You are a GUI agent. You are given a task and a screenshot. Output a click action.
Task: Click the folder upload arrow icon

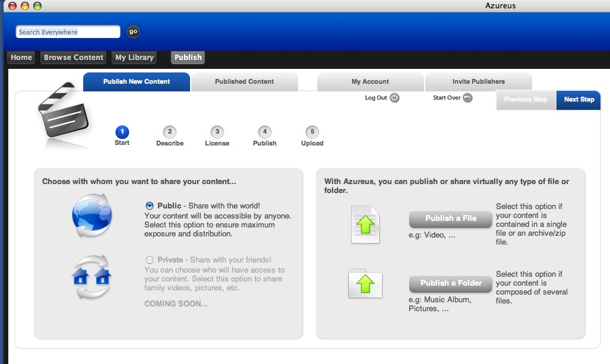(x=365, y=283)
